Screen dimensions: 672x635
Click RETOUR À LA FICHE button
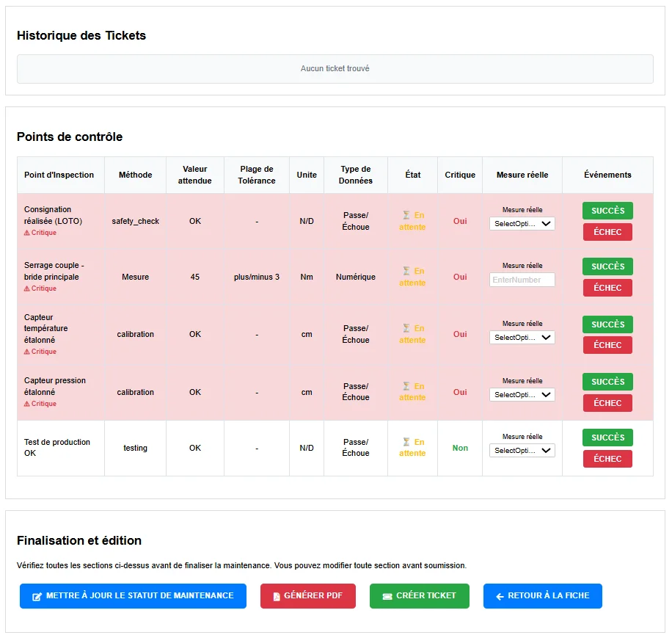point(542,595)
